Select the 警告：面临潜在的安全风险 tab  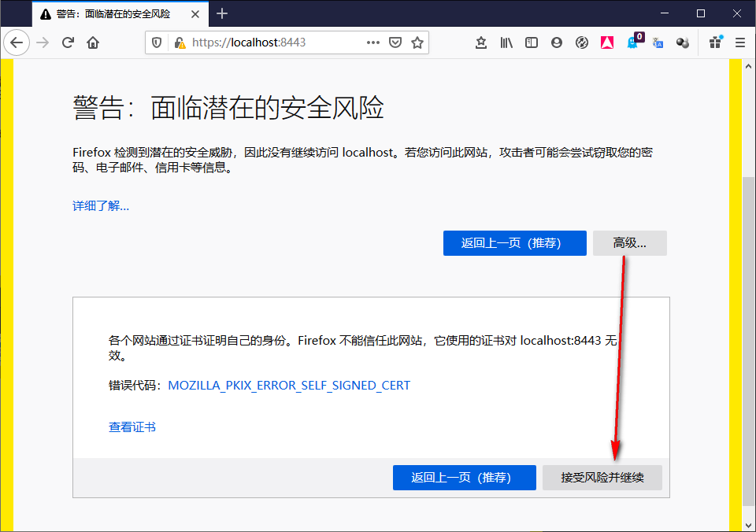coord(120,14)
